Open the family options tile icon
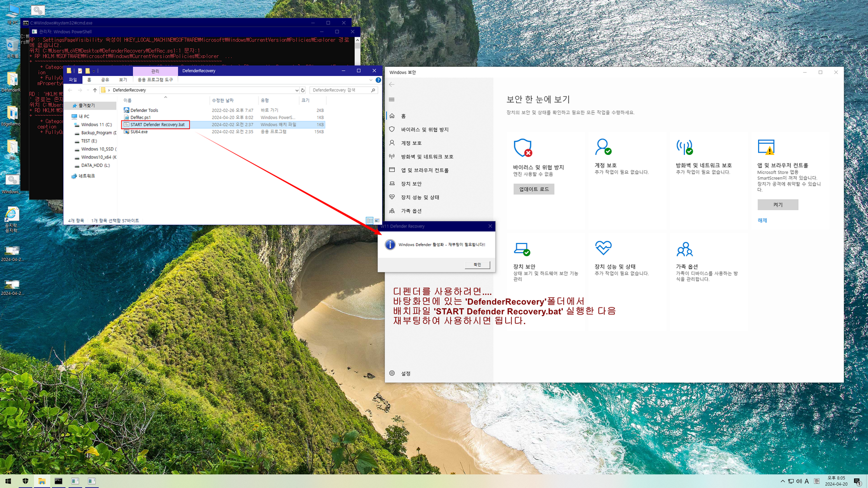The height and width of the screenshot is (488, 868). [x=684, y=249]
